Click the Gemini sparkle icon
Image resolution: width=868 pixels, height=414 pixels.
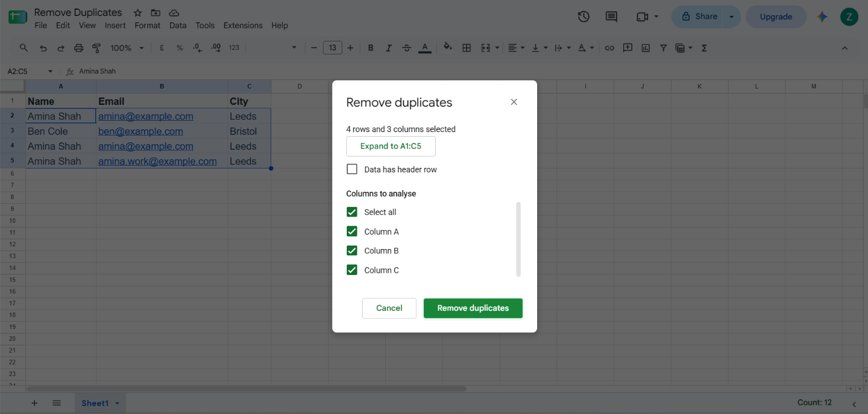pyautogui.click(x=822, y=16)
